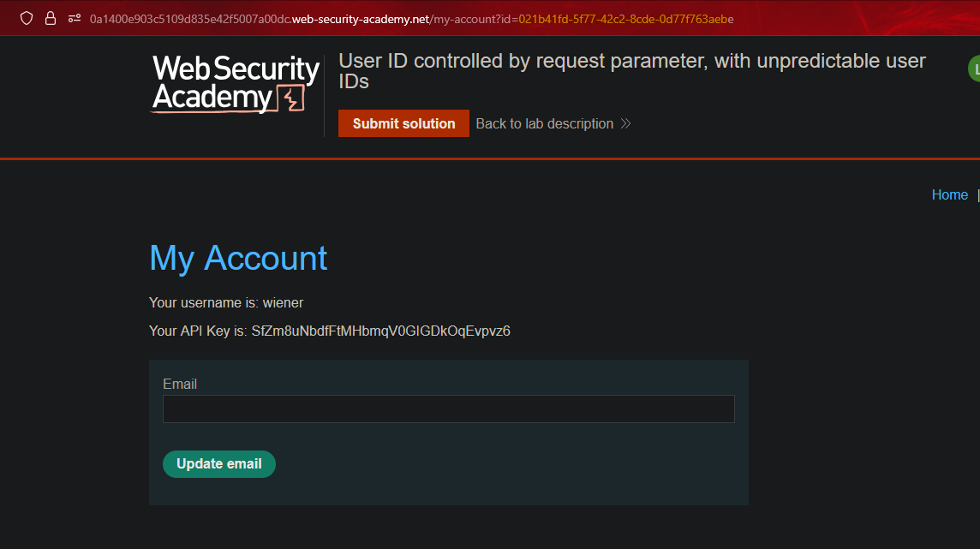Click the padlock site security icon
The width and height of the screenshot is (980, 549).
51,18
